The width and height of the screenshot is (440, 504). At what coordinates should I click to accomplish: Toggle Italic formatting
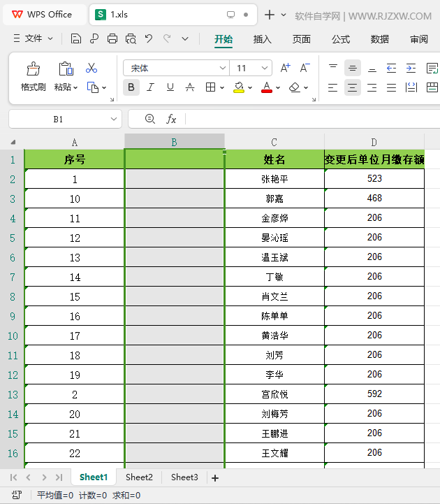(x=150, y=87)
